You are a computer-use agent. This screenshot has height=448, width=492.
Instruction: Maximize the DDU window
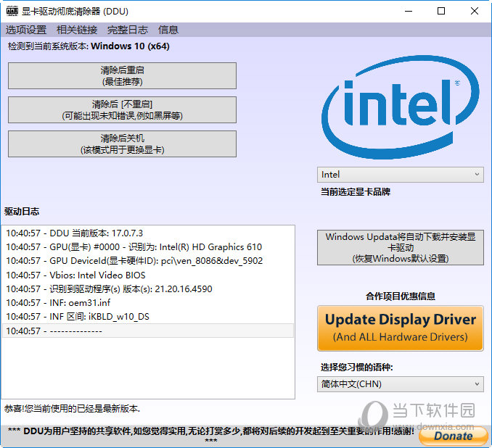tap(441, 12)
